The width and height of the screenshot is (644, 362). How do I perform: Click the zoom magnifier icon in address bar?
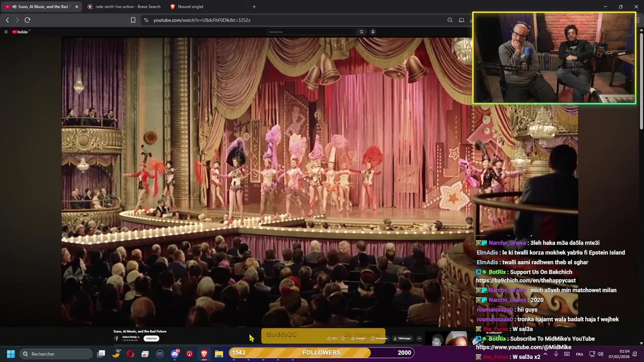coord(450,20)
